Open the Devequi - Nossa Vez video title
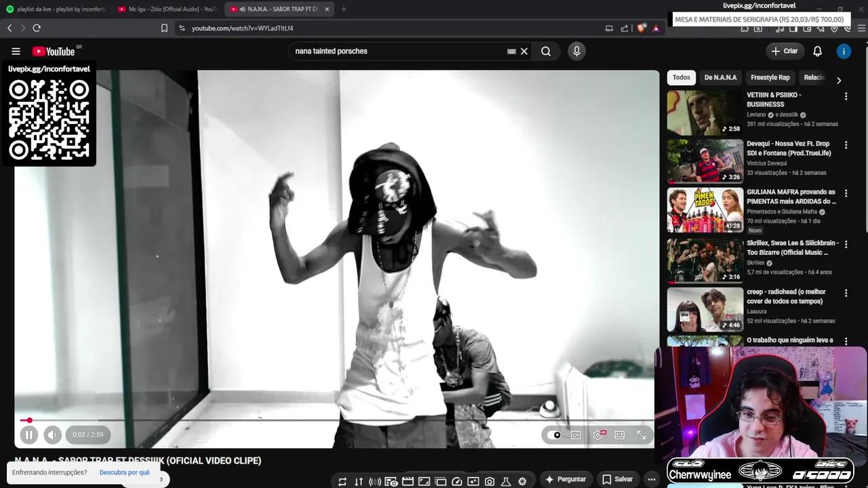Screen dimensions: 868x488 click(x=789, y=148)
